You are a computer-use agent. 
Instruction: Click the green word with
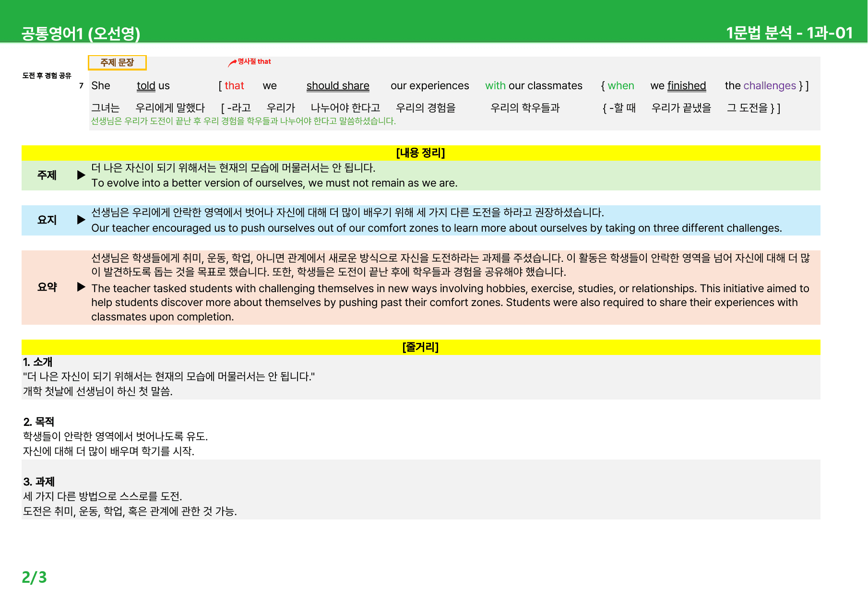click(495, 86)
